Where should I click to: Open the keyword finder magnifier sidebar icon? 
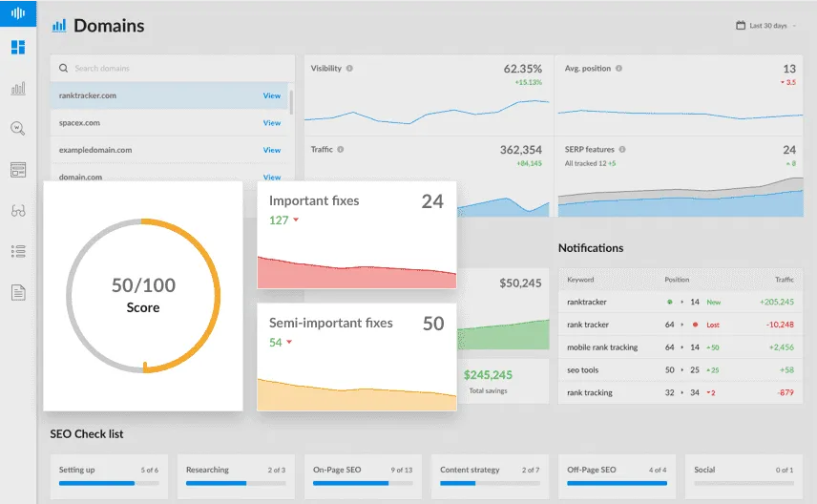click(18, 128)
